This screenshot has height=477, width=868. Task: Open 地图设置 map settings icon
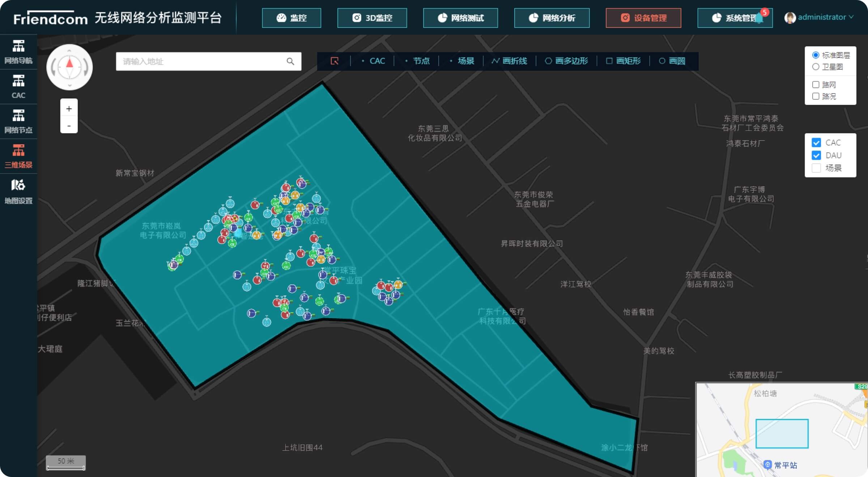pos(18,191)
